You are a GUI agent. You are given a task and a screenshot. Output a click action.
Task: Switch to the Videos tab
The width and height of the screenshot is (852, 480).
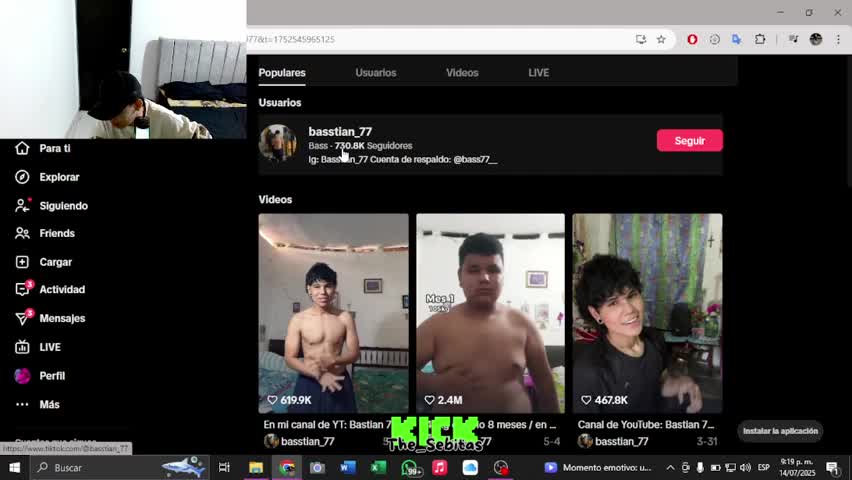pos(462,73)
